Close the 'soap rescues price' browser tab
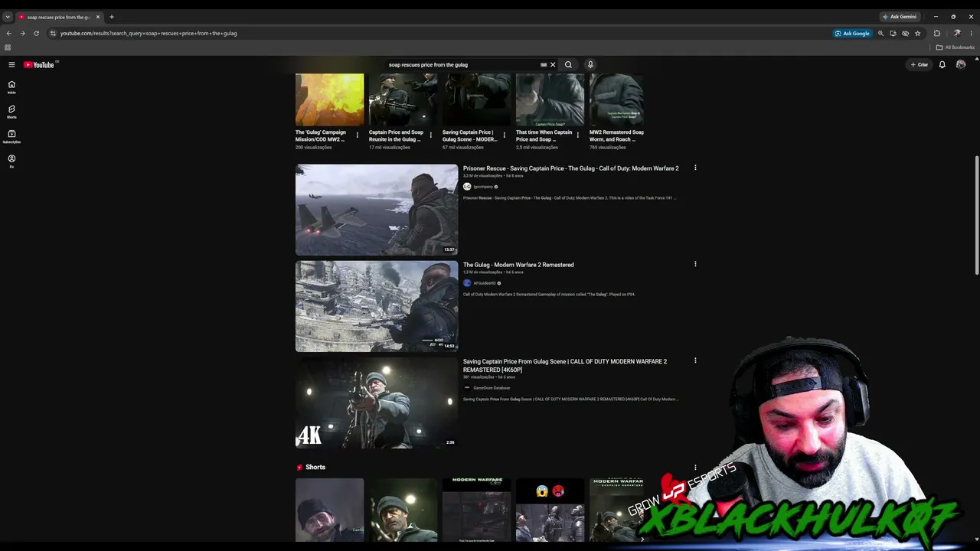The height and width of the screenshot is (551, 980). [x=98, y=17]
